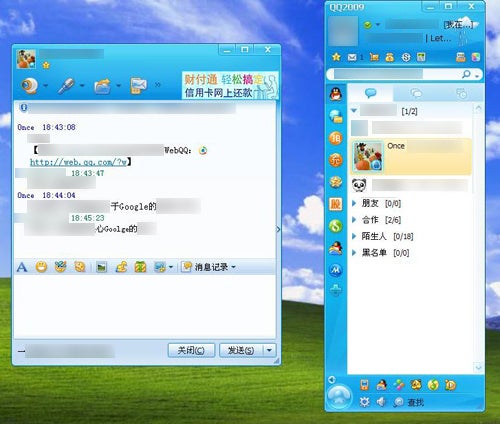The image size is (500, 424).
Task: Click the search magnifier icon in QQ2009
Action: pos(466,74)
